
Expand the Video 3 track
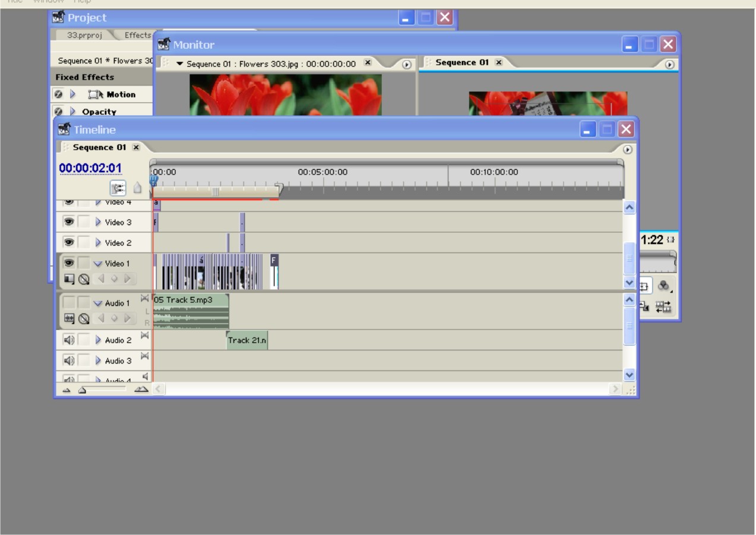99,222
